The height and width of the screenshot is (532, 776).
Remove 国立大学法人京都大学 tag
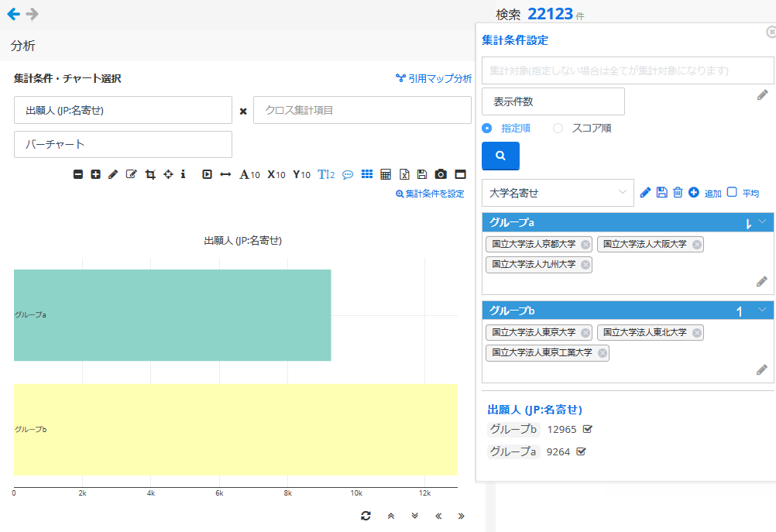click(x=585, y=245)
